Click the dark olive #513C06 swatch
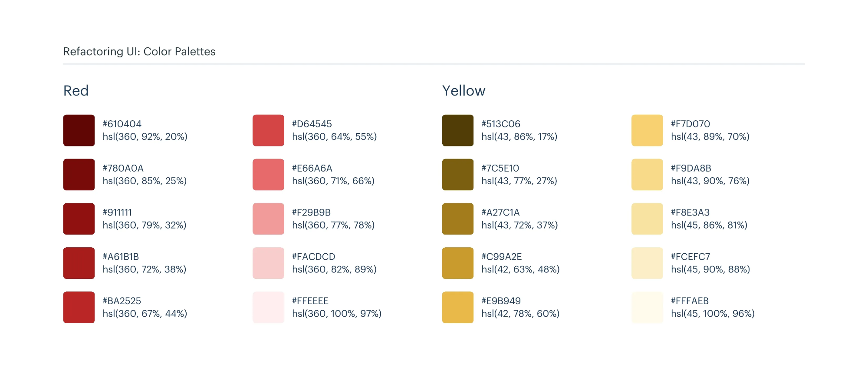 [458, 130]
